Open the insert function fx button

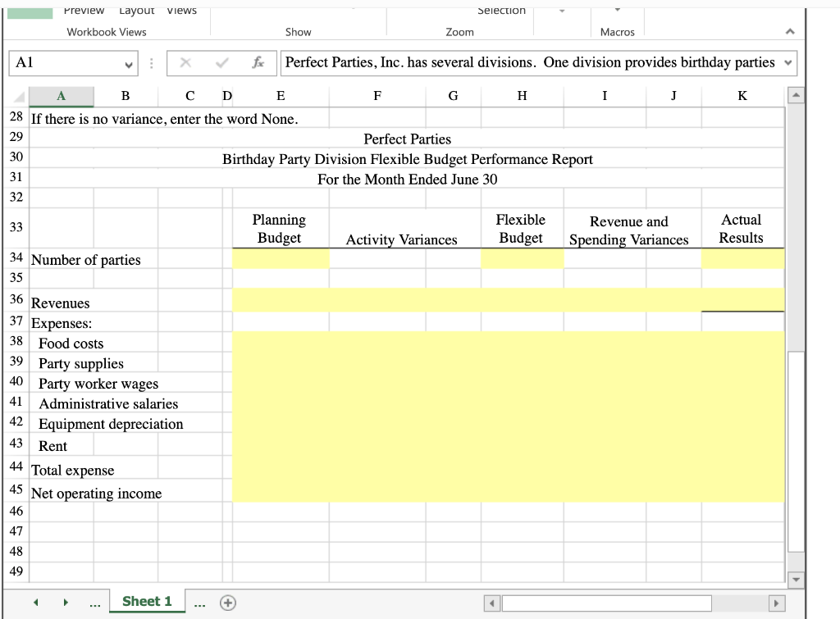[258, 62]
